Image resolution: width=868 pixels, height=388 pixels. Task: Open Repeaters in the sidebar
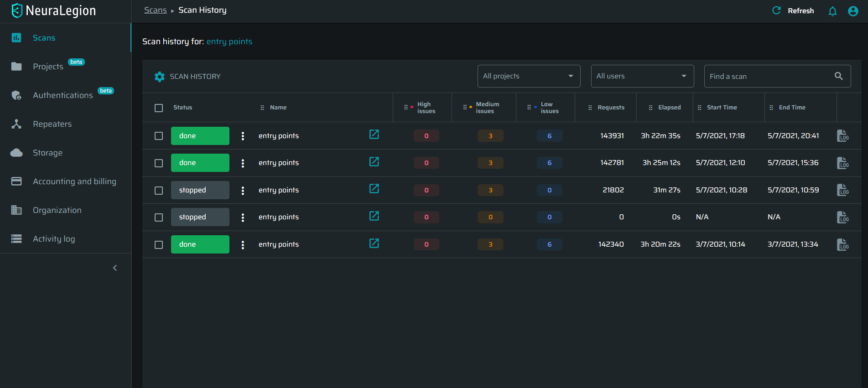tap(66, 124)
